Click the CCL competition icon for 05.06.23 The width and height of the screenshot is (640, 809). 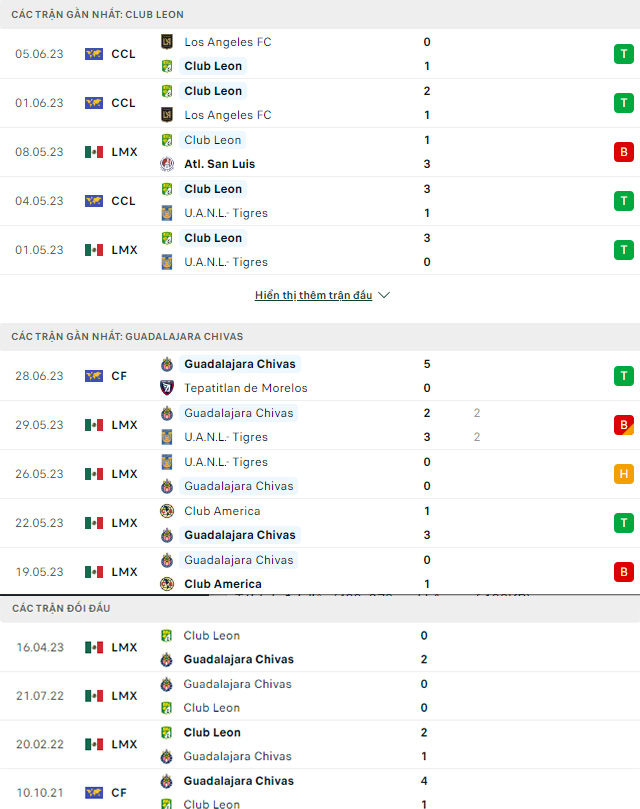(94, 54)
